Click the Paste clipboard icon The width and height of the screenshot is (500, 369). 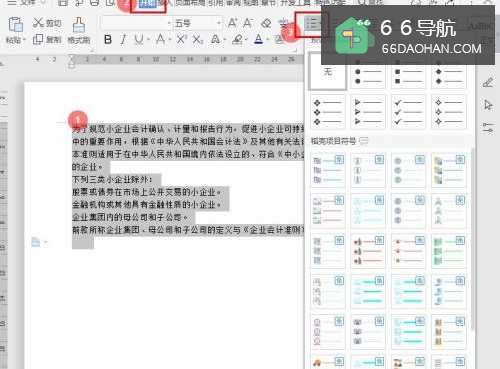(x=15, y=25)
